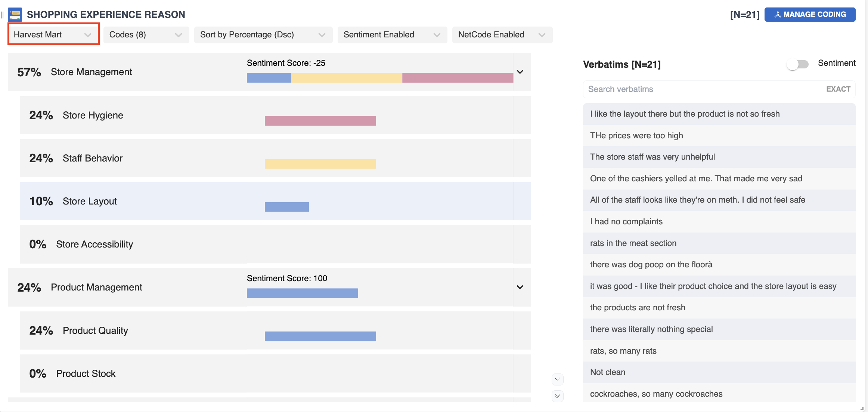Image resolution: width=868 pixels, height=412 pixels.
Task: Click the Search verbatims input field
Action: [x=702, y=89]
